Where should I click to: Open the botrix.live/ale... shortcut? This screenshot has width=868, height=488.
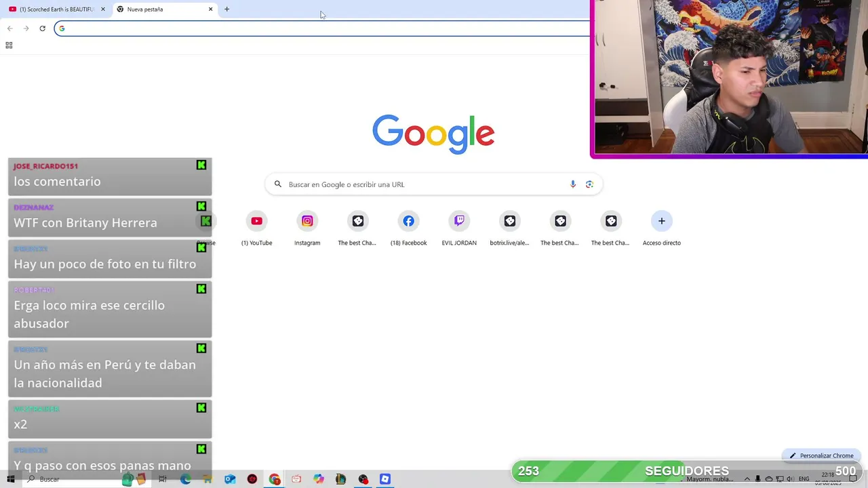pos(509,229)
